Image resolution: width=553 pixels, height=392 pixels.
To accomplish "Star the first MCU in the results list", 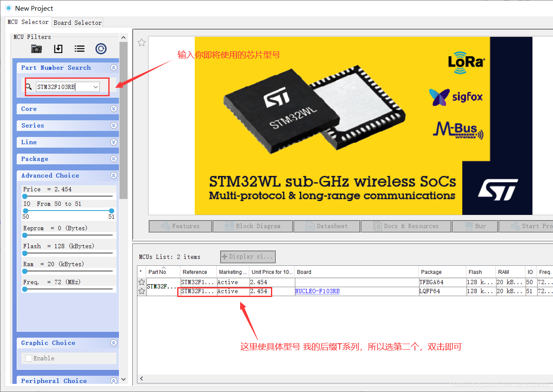I will [141, 282].
